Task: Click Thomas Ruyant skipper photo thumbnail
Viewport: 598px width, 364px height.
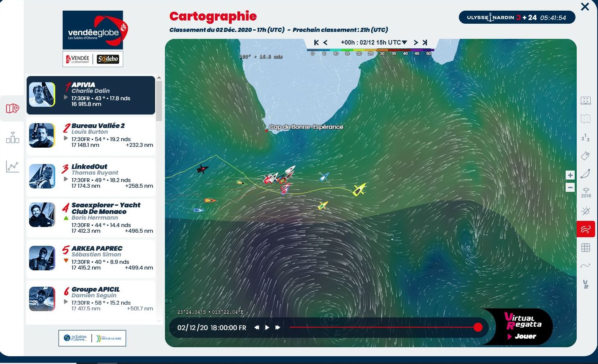Action: coord(42,176)
